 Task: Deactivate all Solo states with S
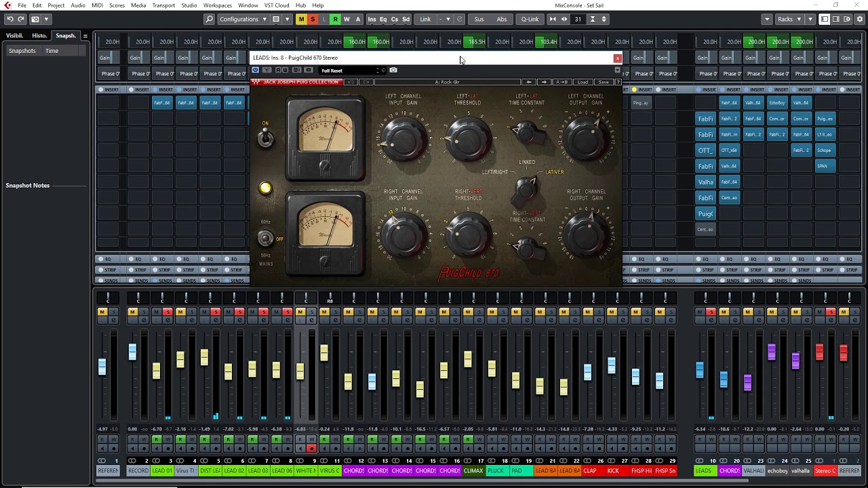(x=313, y=19)
